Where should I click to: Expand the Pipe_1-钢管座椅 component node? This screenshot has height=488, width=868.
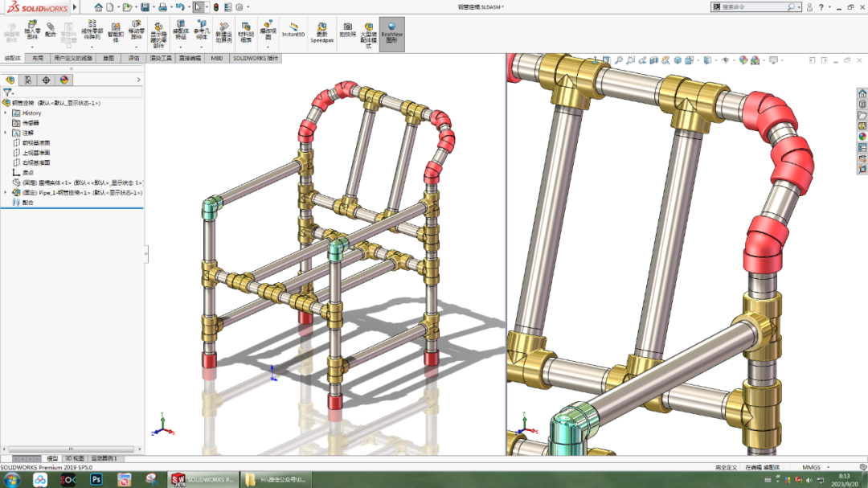[6, 191]
